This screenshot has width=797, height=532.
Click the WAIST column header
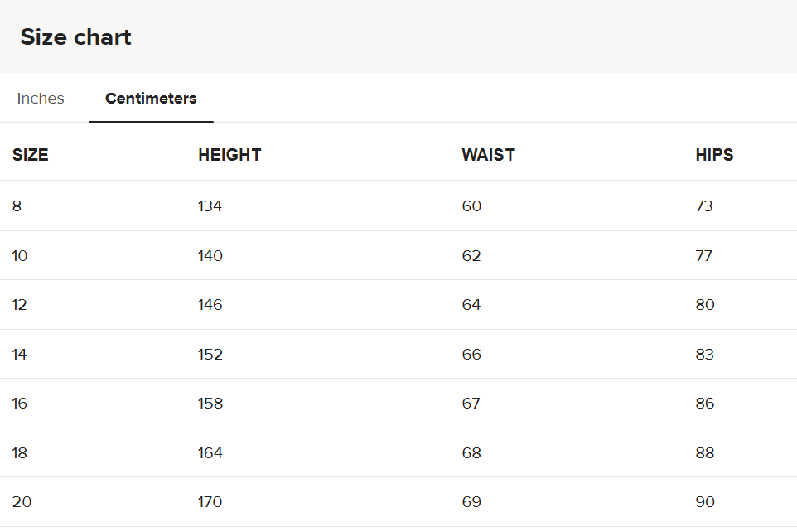(488, 155)
